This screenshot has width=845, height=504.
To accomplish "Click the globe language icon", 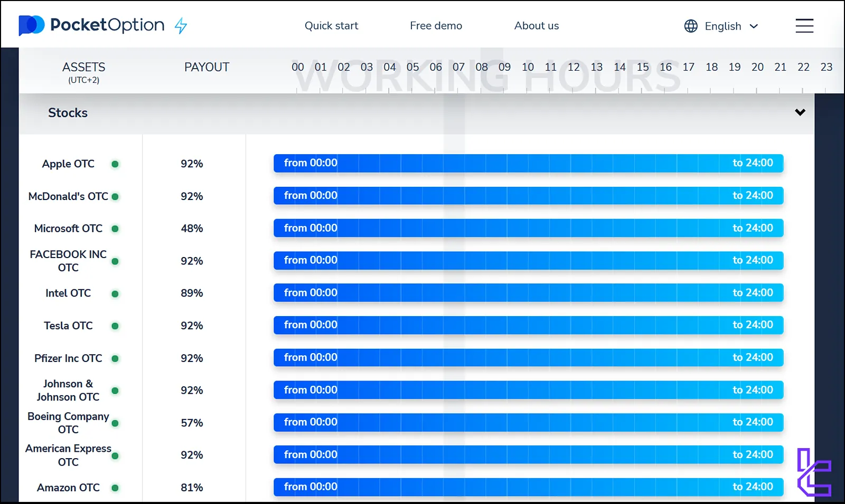I will coord(691,26).
